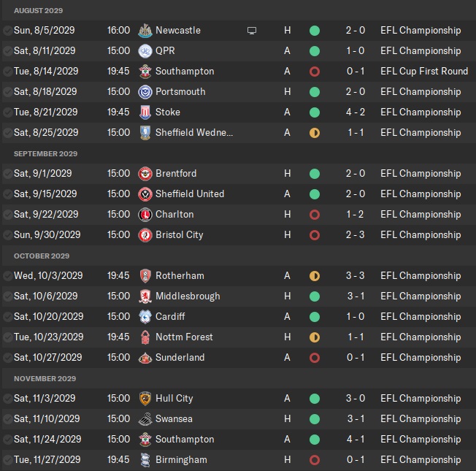This screenshot has height=471, width=476.
Task: Open the EFL Cup First Round competition link
Action: point(423,72)
